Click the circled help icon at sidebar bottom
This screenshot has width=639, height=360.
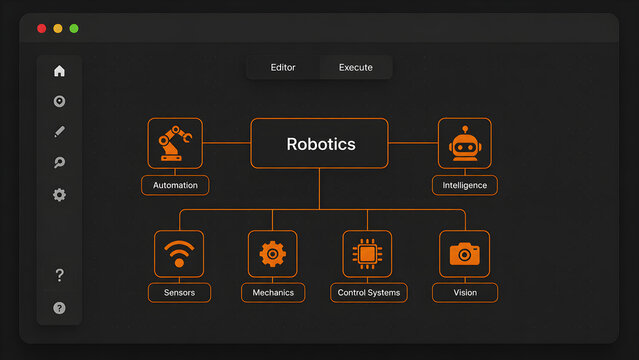pos(59,308)
